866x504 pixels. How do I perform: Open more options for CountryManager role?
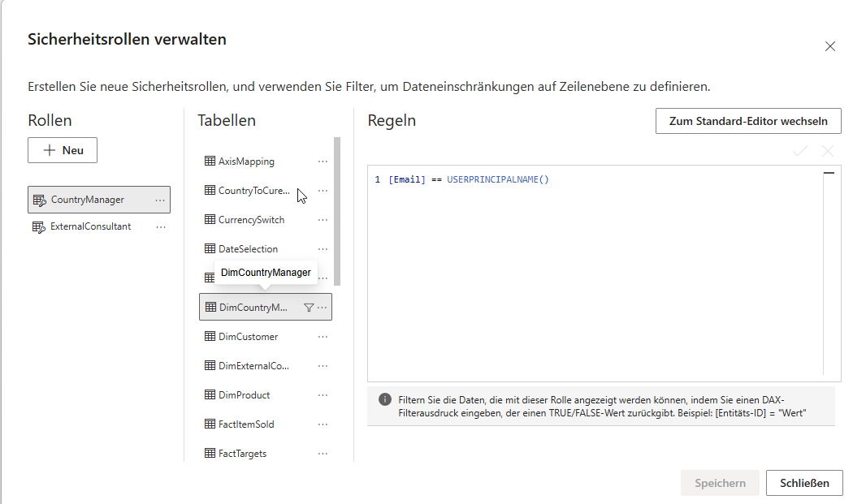pos(160,200)
